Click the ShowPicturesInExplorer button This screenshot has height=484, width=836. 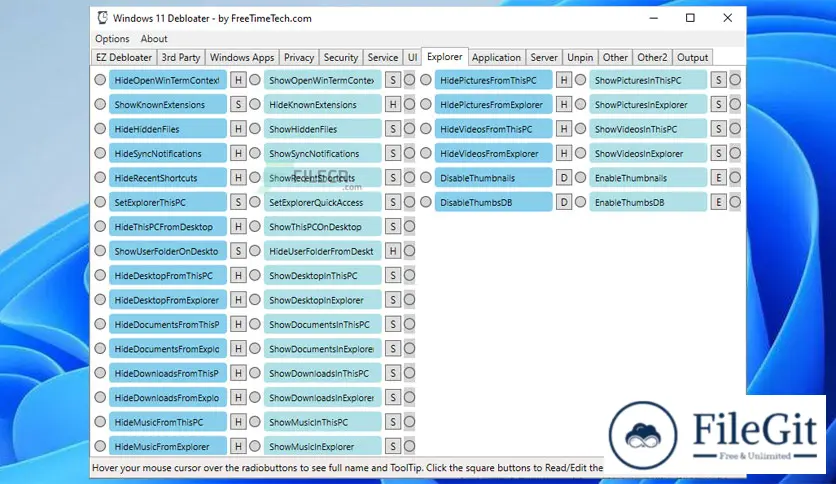coord(648,105)
